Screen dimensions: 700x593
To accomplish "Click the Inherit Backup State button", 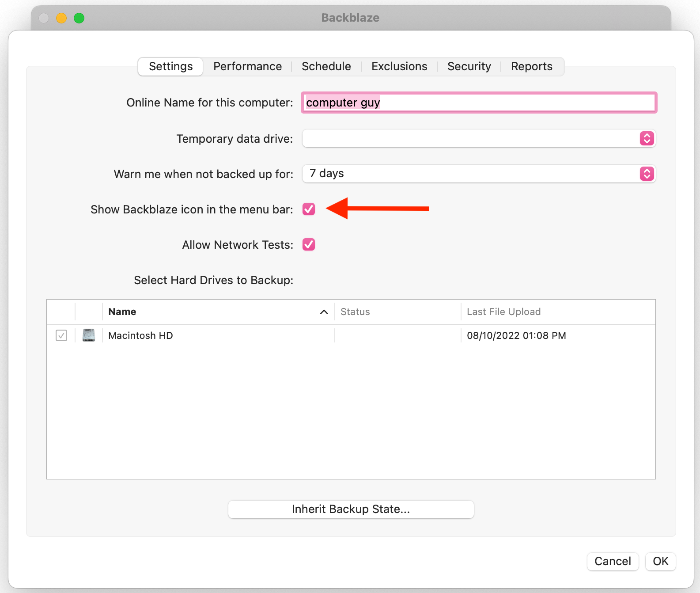I will click(x=351, y=509).
